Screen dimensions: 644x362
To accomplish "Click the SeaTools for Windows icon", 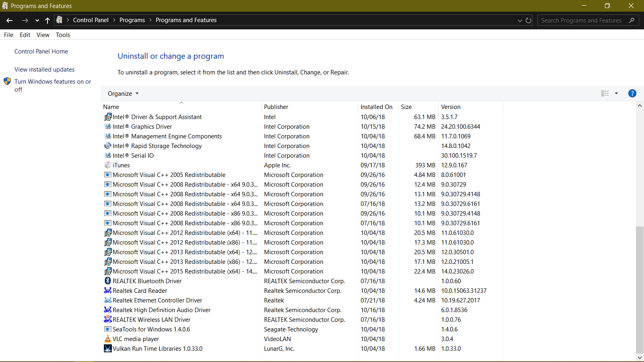I will (108, 329).
